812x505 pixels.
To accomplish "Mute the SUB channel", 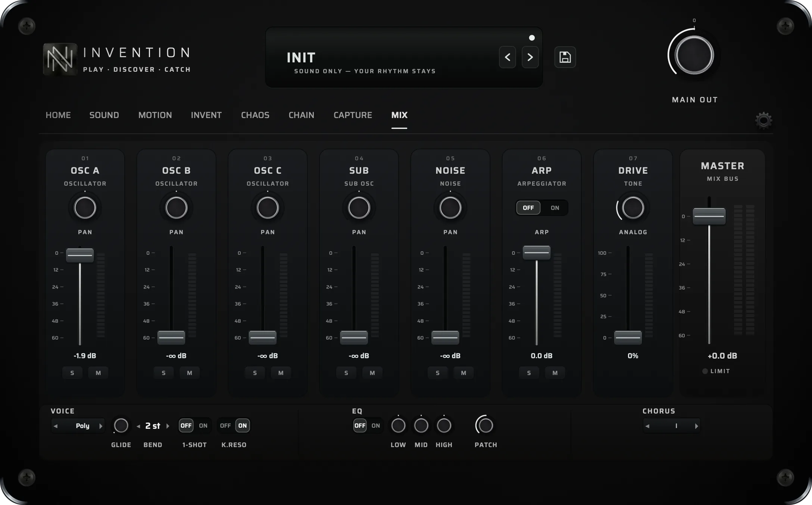I will point(372,373).
